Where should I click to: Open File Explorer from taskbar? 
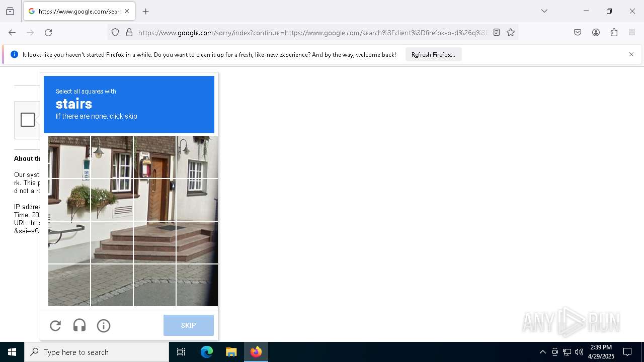pos(231,352)
